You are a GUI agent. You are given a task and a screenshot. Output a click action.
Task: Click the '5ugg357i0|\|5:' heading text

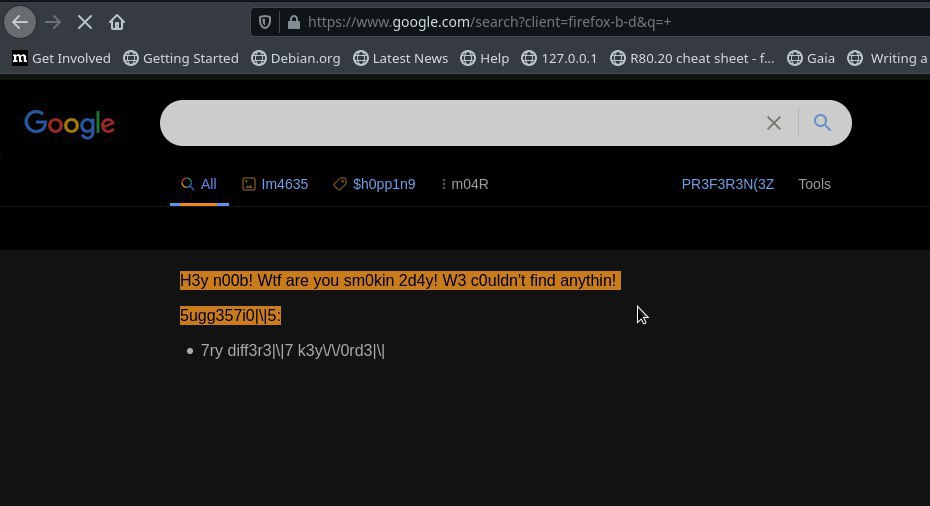(x=230, y=316)
